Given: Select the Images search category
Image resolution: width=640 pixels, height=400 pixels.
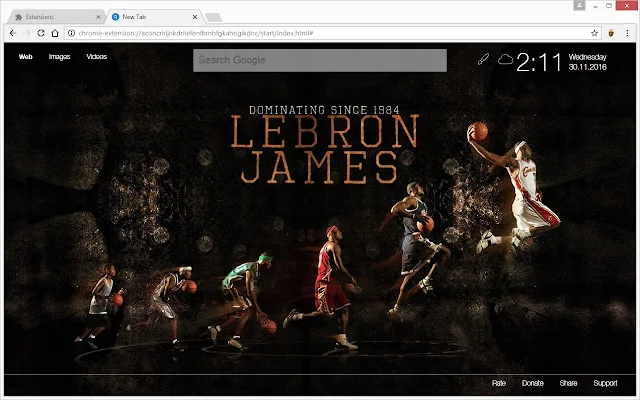Looking at the screenshot, I should click(60, 57).
